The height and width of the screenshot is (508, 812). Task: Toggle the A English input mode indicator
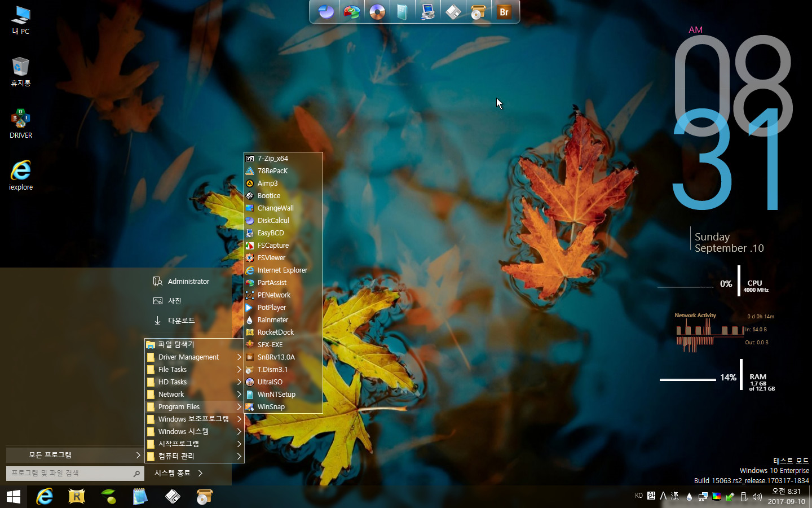(663, 496)
